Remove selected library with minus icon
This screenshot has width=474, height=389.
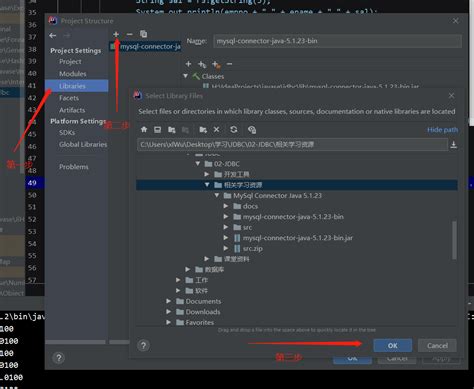pos(130,34)
